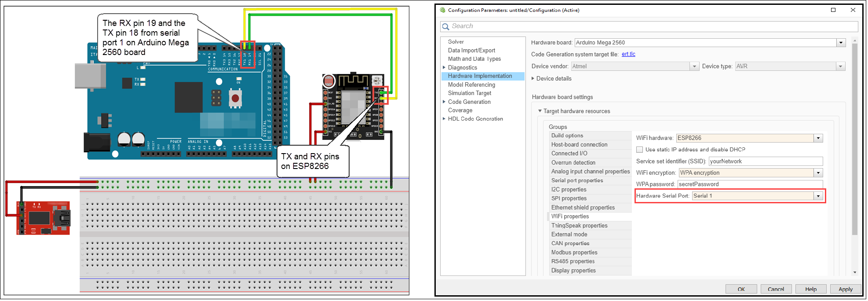Click the Cancel button
Image resolution: width=868 pixels, height=301 pixels.
click(776, 289)
